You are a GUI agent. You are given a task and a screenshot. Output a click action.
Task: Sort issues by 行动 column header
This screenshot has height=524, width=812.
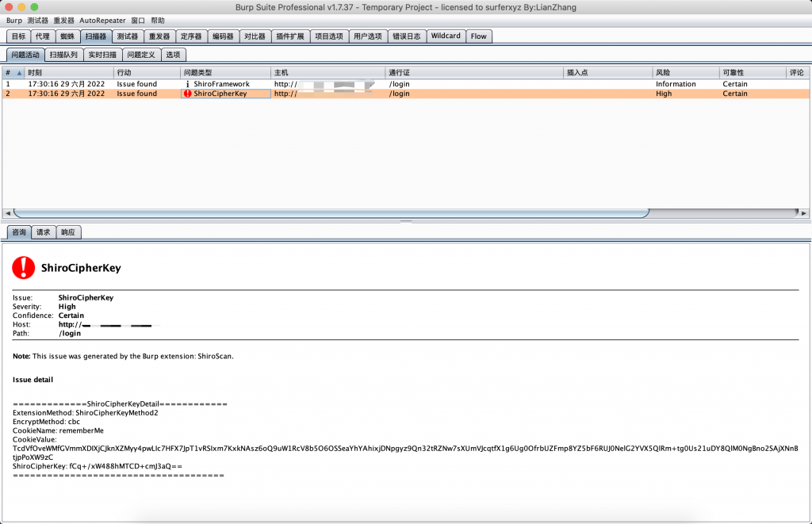click(x=147, y=73)
